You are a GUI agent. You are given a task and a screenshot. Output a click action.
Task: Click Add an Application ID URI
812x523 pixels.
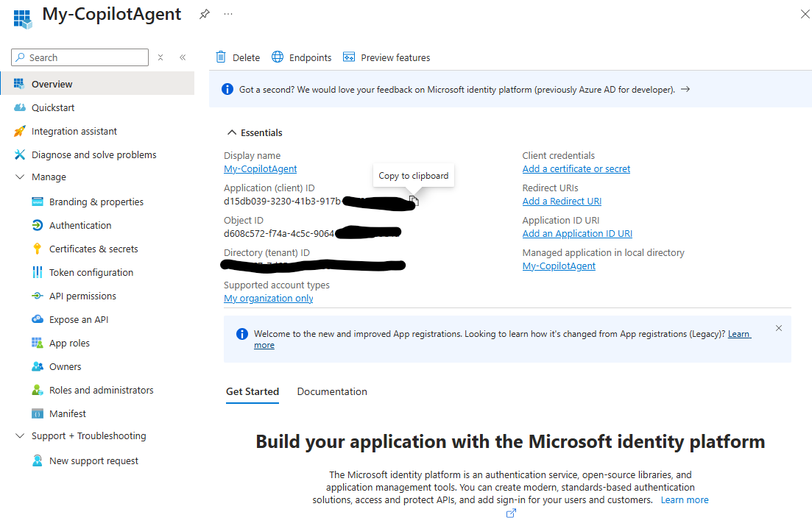tap(577, 234)
